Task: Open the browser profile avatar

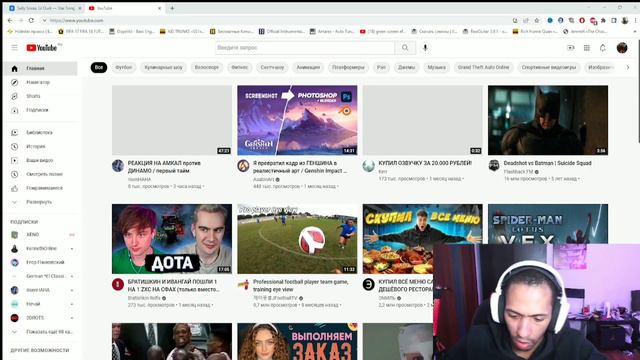Action: tap(624, 20)
